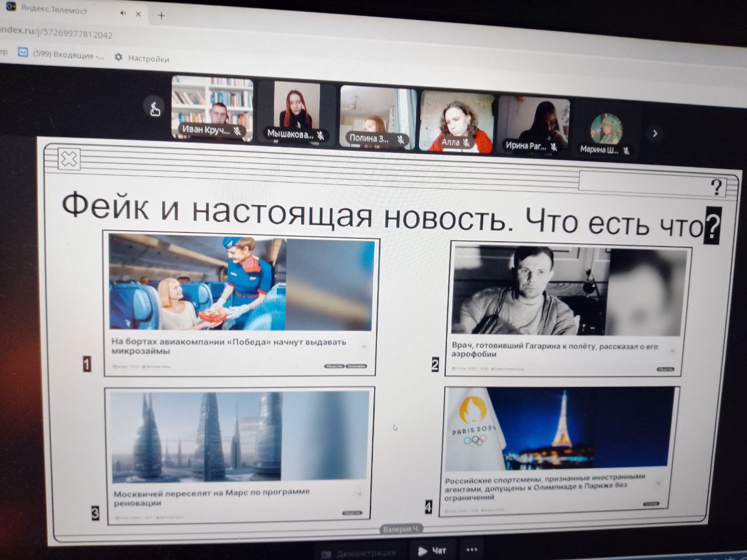Select Марина Ш participant avatar tile
The height and width of the screenshot is (560, 747).
tap(606, 129)
